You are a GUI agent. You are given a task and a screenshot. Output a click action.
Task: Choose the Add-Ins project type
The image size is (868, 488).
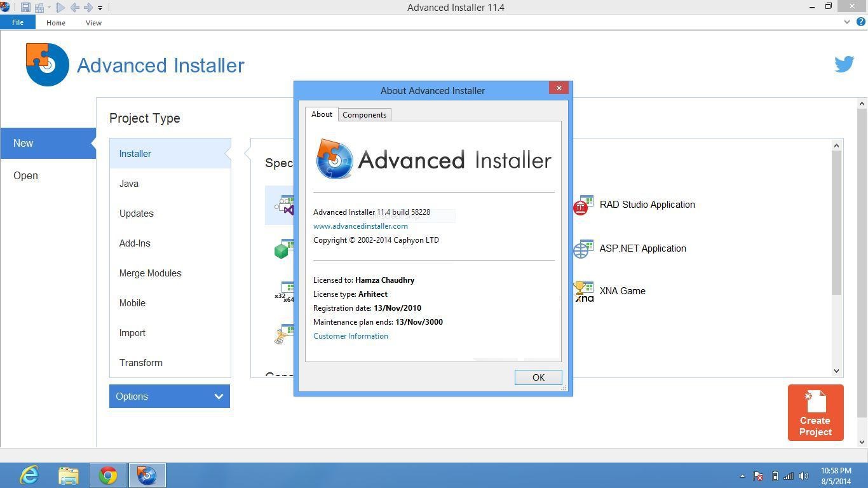tap(170, 243)
